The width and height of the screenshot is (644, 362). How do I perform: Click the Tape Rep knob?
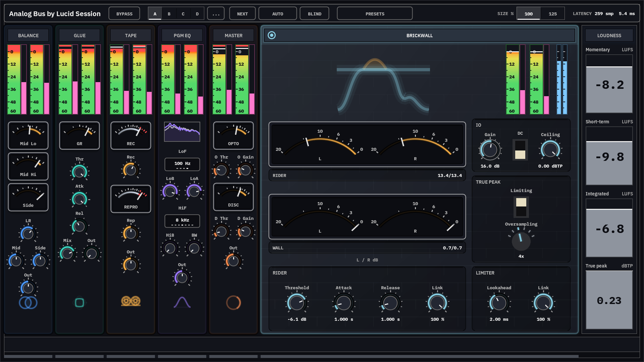[x=131, y=234]
